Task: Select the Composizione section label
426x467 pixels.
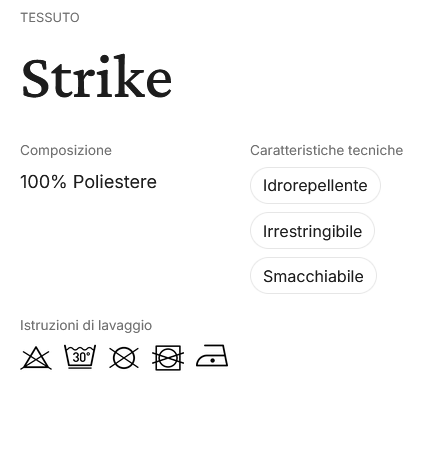Action: click(x=66, y=150)
